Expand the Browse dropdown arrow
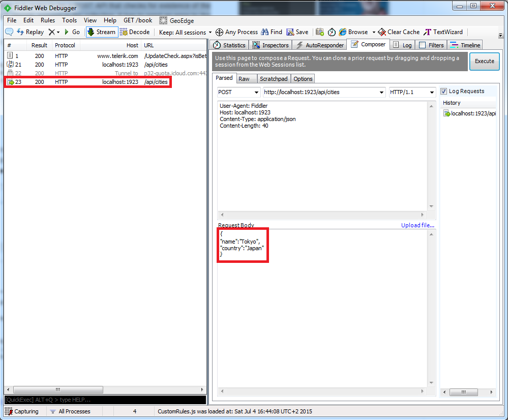Image resolution: width=508 pixels, height=420 pixels. point(374,32)
